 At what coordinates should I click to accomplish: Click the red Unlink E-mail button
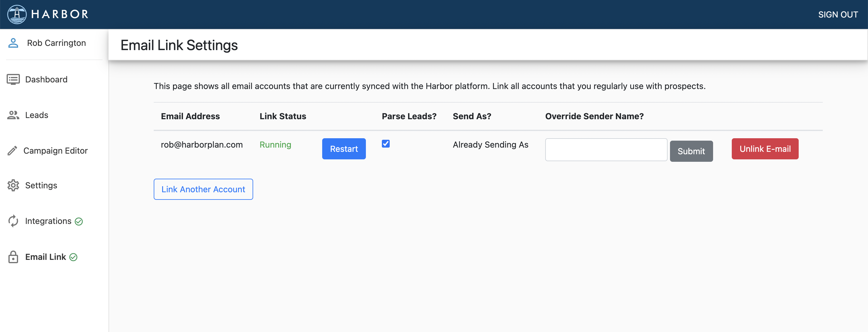click(x=765, y=149)
